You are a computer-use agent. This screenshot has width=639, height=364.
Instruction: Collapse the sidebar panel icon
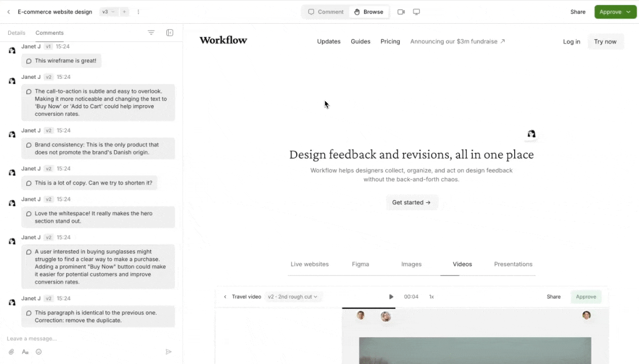[x=170, y=32]
